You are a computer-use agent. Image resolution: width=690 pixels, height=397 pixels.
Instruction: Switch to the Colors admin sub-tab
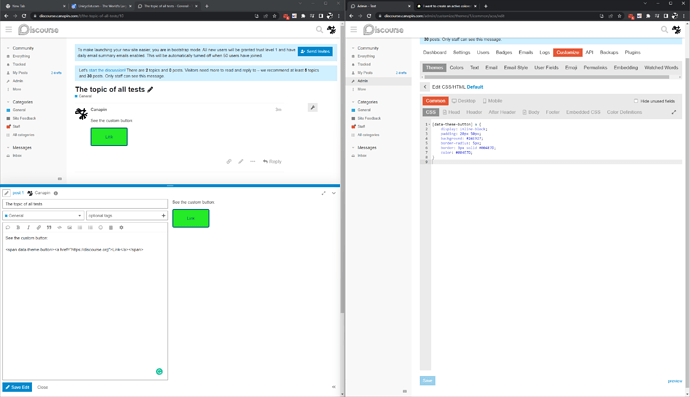coord(456,68)
